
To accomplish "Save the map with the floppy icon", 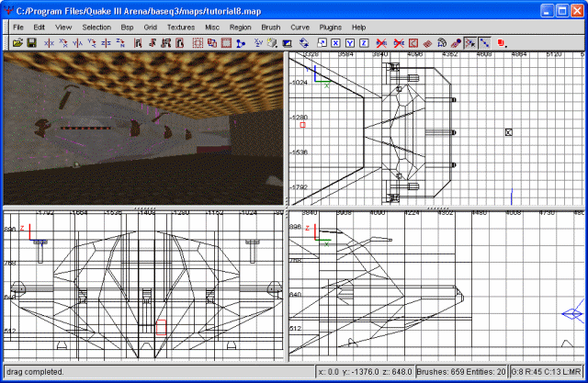I will tap(31, 43).
